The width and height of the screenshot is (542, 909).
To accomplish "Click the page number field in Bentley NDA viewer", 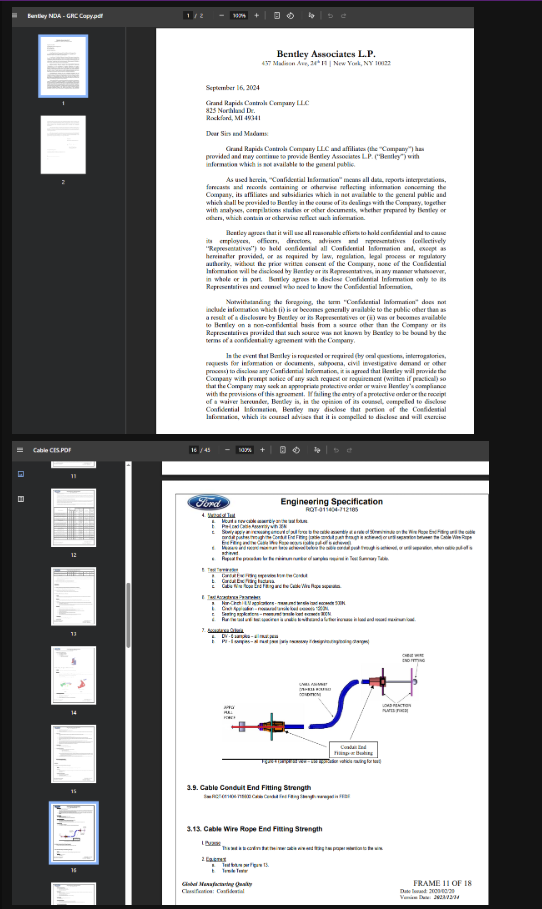I will point(188,16).
